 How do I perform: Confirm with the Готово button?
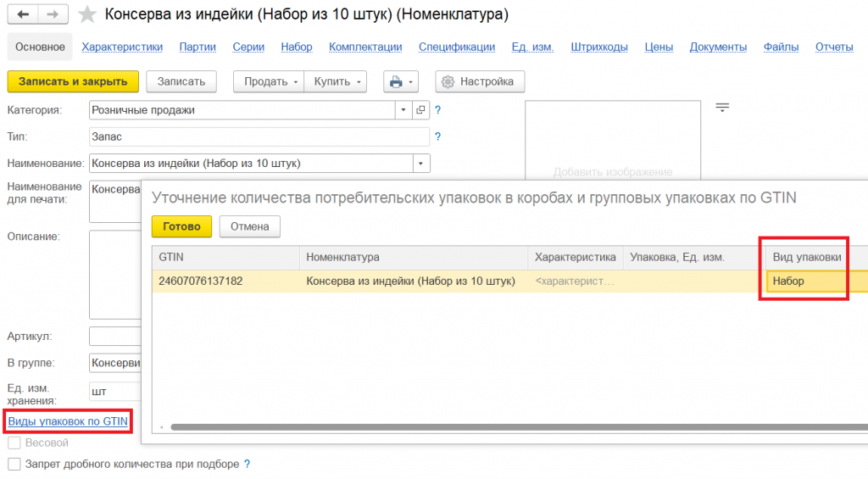pos(181,226)
